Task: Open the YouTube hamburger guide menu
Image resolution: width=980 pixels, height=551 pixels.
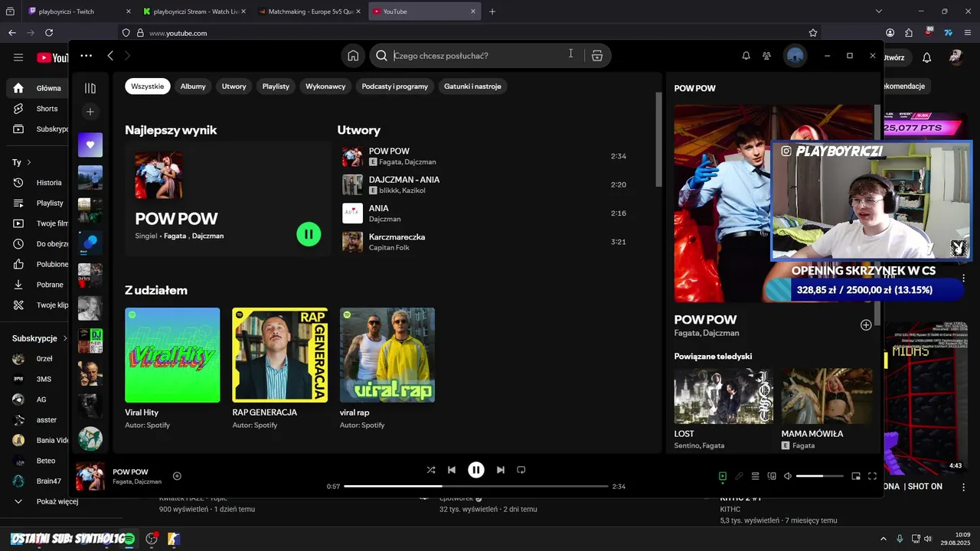Action: click(18, 57)
